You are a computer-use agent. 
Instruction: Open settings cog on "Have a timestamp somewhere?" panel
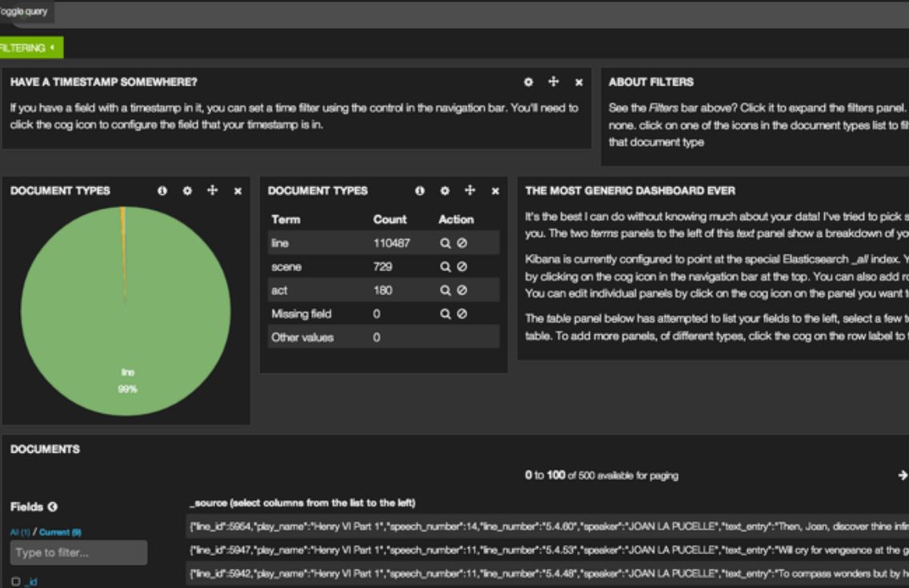(x=528, y=82)
